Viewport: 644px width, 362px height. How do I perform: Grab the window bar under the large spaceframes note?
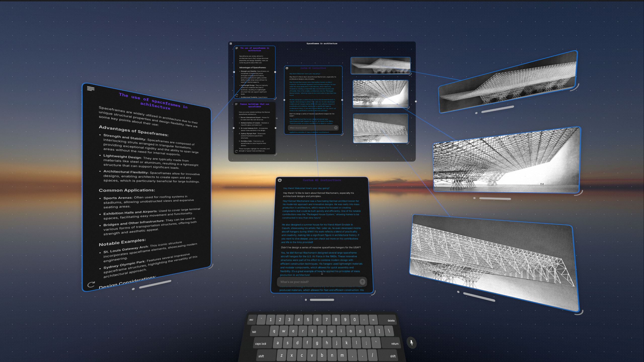[x=155, y=284]
